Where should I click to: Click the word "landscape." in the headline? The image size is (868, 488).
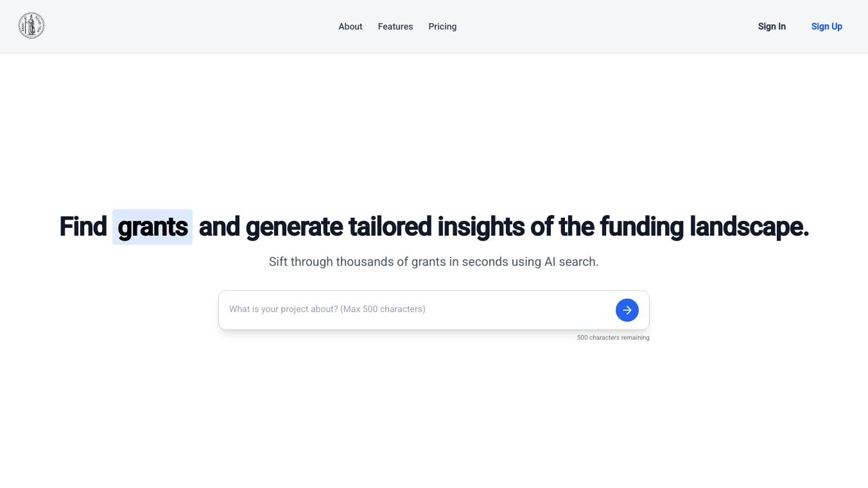tap(749, 227)
